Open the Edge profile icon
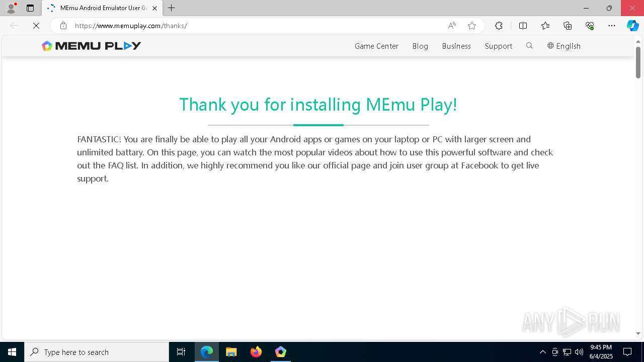644x362 pixels. coord(11,8)
